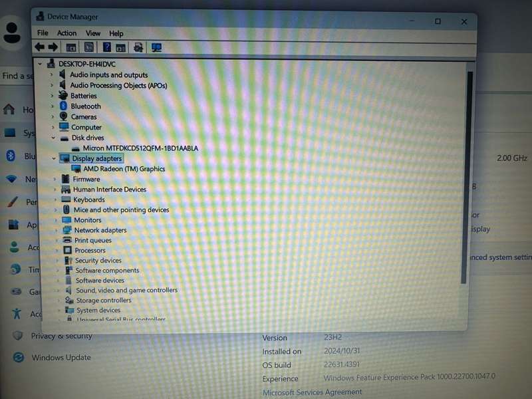Open Windows Update in Settings window
The height and width of the screenshot is (399, 532).
coord(61,357)
